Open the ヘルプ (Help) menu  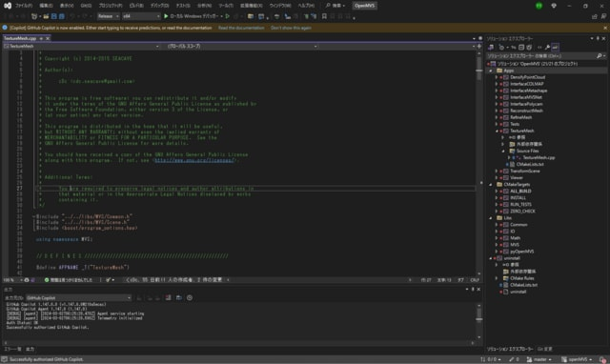(306, 6)
